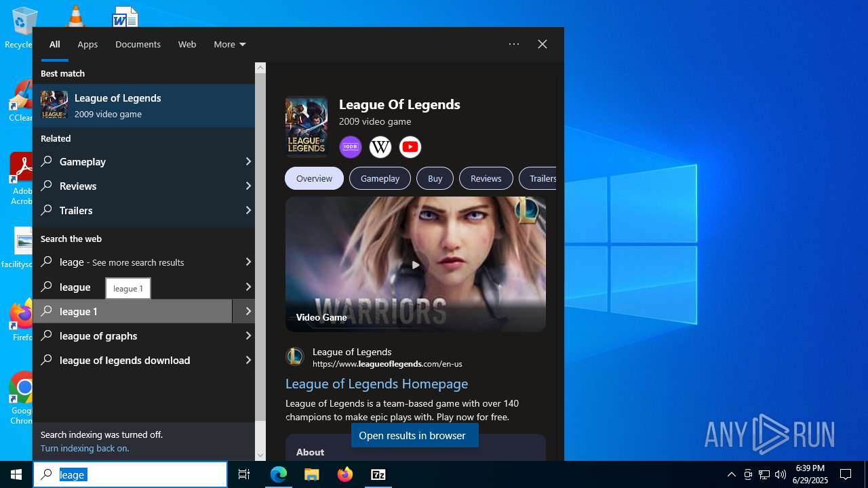Click the League of Legends site favicon
Image resolution: width=868 pixels, height=488 pixels.
pos(295,356)
